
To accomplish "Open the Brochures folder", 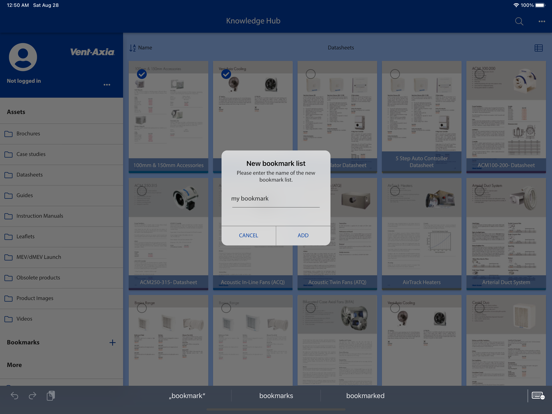I will 62,134.
